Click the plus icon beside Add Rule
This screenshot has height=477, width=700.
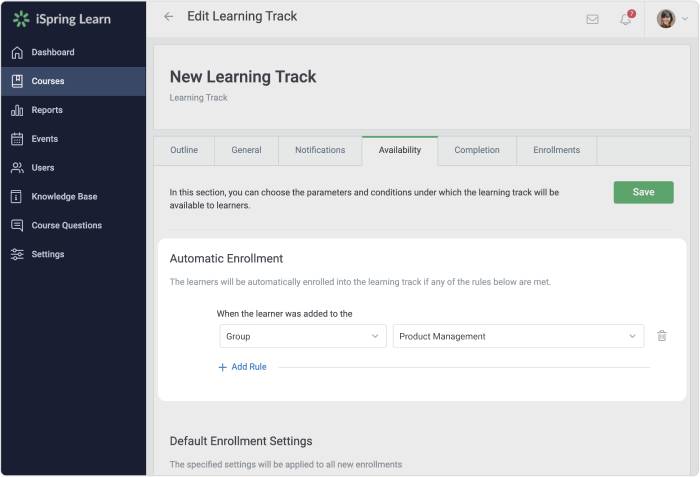[x=222, y=367]
